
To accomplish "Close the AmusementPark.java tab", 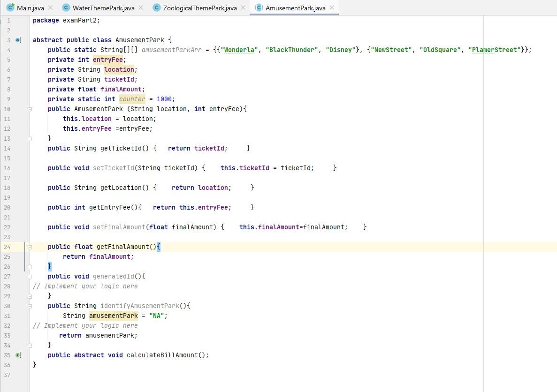I will [332, 8].
